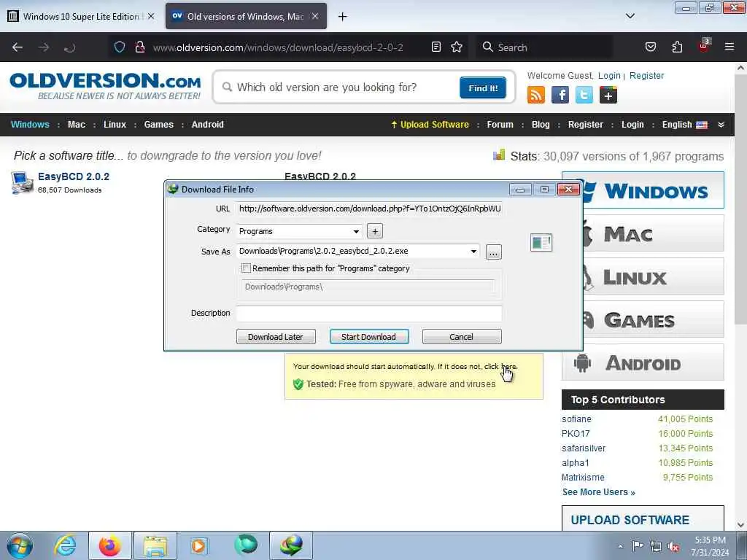Click the 'here' download link
Screen dimensions: 747x560
tap(508, 366)
